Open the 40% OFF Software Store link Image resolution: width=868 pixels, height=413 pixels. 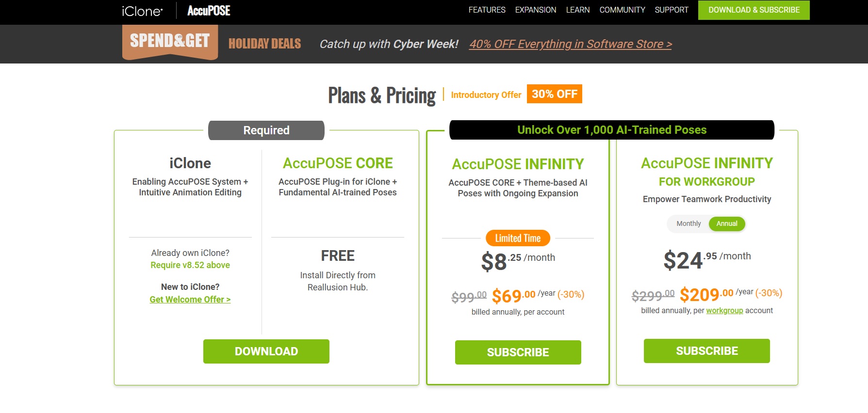click(570, 44)
